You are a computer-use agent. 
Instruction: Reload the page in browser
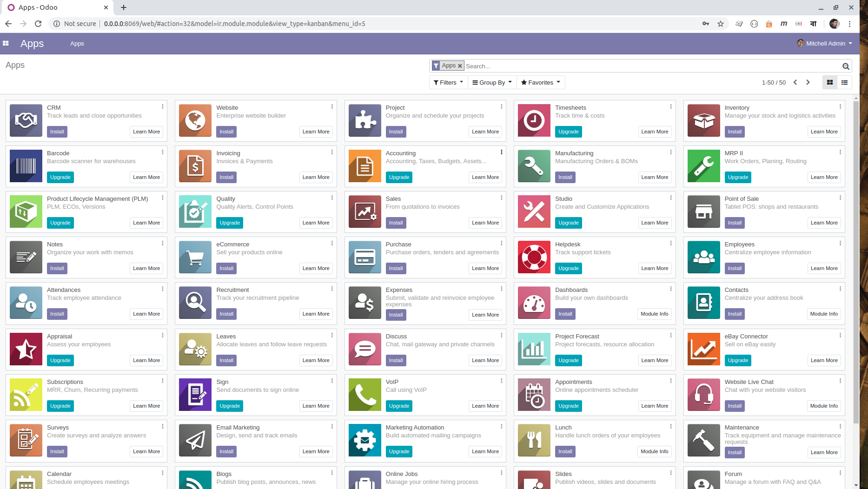(x=38, y=24)
